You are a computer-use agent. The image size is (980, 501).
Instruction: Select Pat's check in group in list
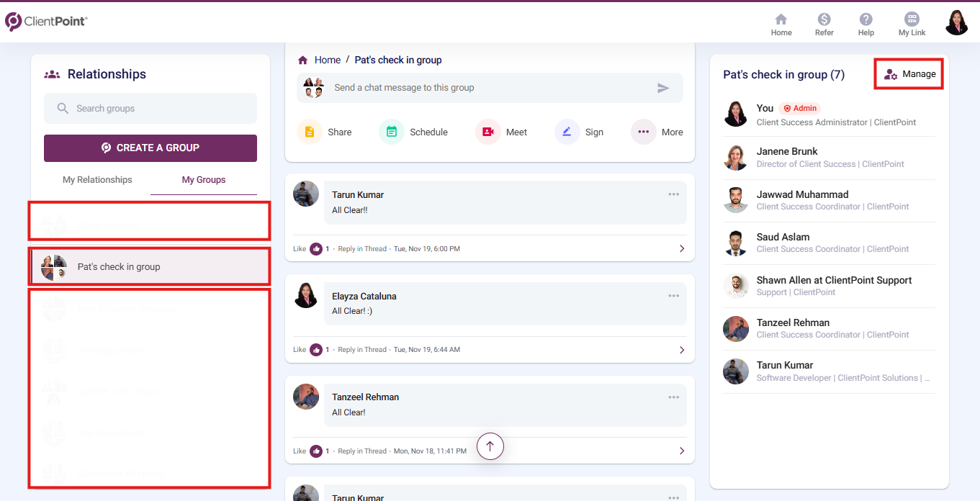tap(150, 266)
